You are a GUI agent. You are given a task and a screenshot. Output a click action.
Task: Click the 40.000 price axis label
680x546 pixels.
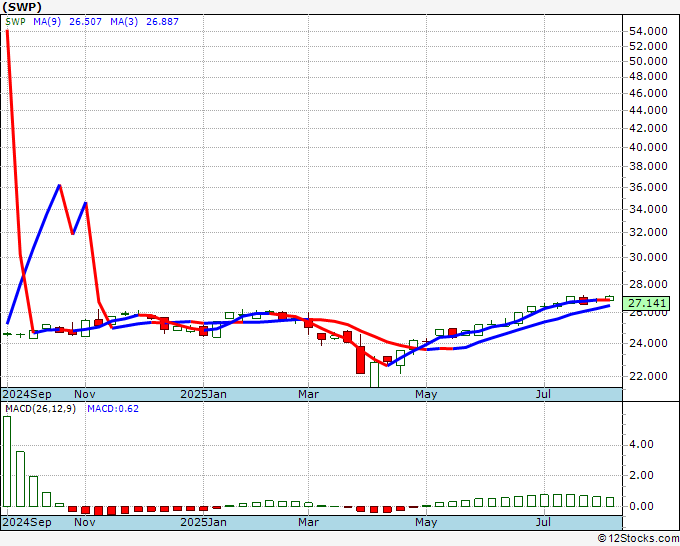coord(648,147)
